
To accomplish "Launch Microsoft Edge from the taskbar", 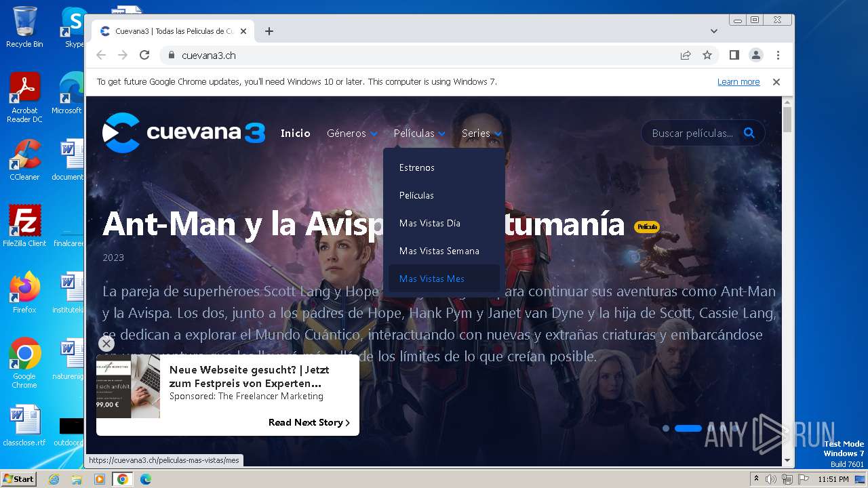I will pyautogui.click(x=145, y=479).
